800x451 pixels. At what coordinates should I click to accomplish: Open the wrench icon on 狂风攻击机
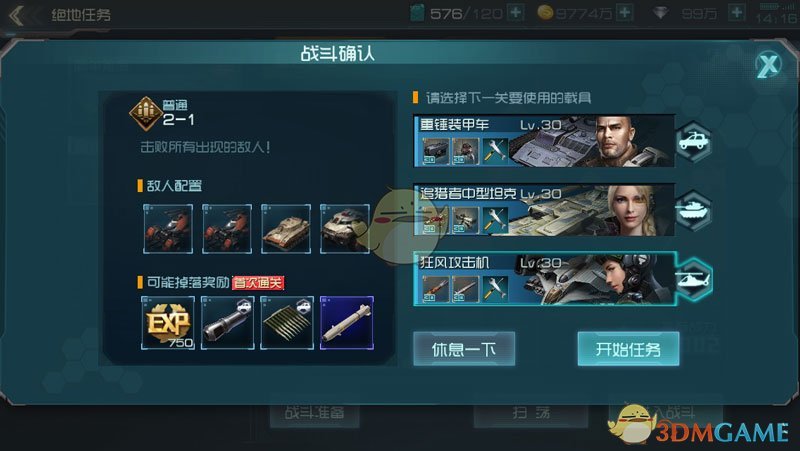pyautogui.click(x=494, y=289)
